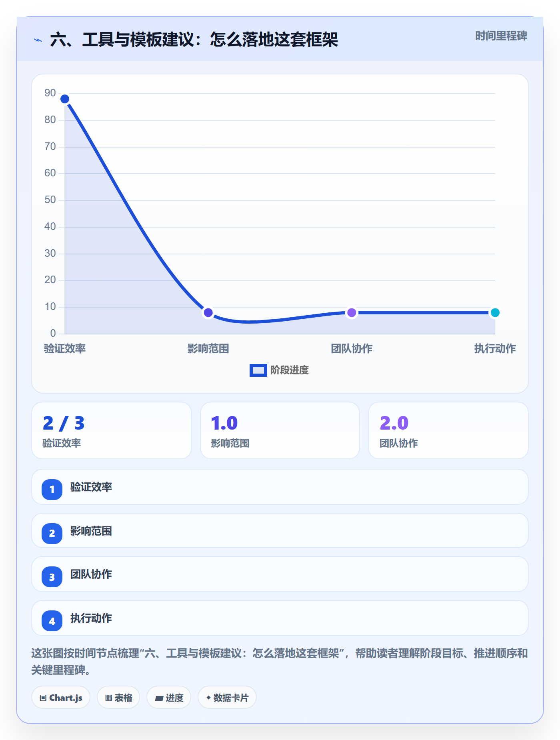This screenshot has height=740, width=560.
Task: Select the 团队协作 purple data point
Action: point(352,312)
